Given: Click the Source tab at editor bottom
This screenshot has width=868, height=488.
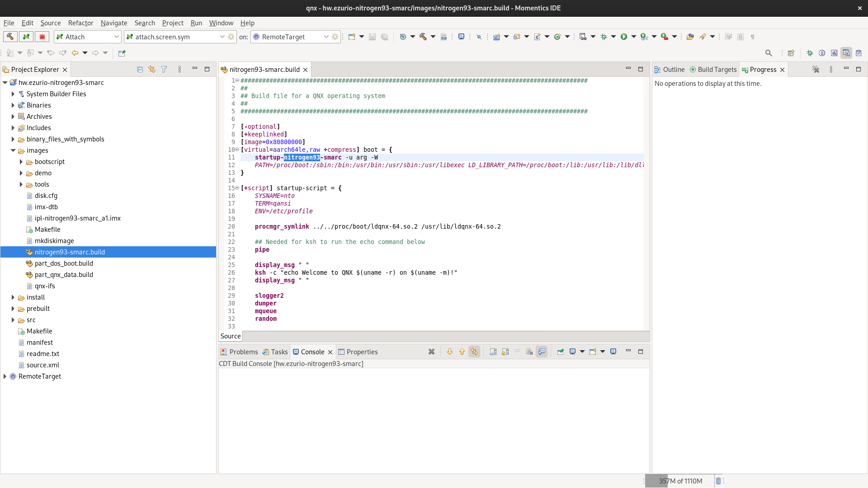Looking at the screenshot, I should (x=231, y=336).
